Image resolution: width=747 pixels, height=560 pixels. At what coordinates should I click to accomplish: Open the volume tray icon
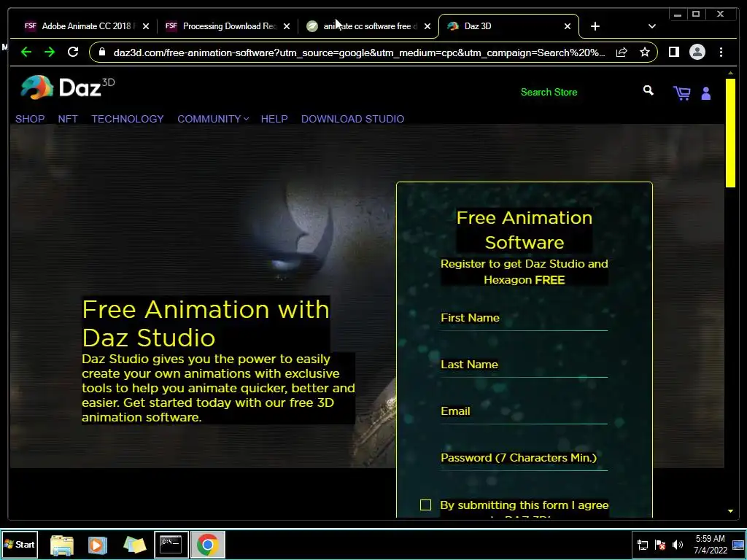click(677, 545)
